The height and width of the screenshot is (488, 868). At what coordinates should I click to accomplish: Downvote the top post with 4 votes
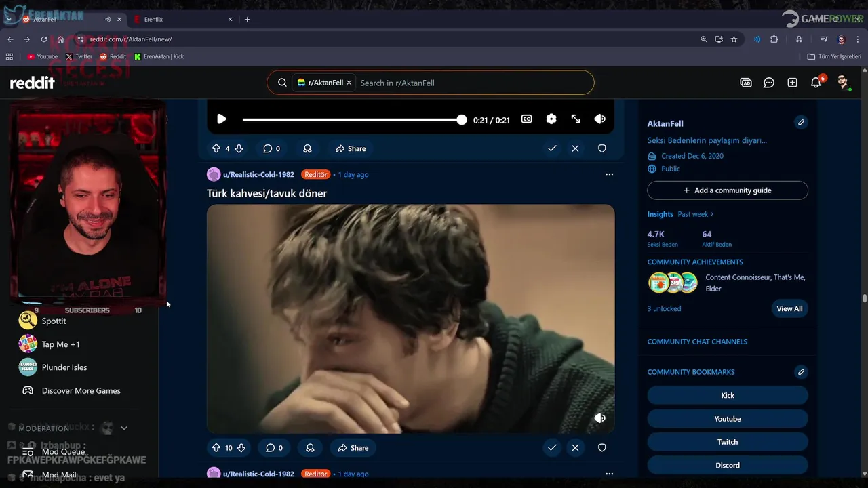pyautogui.click(x=239, y=148)
